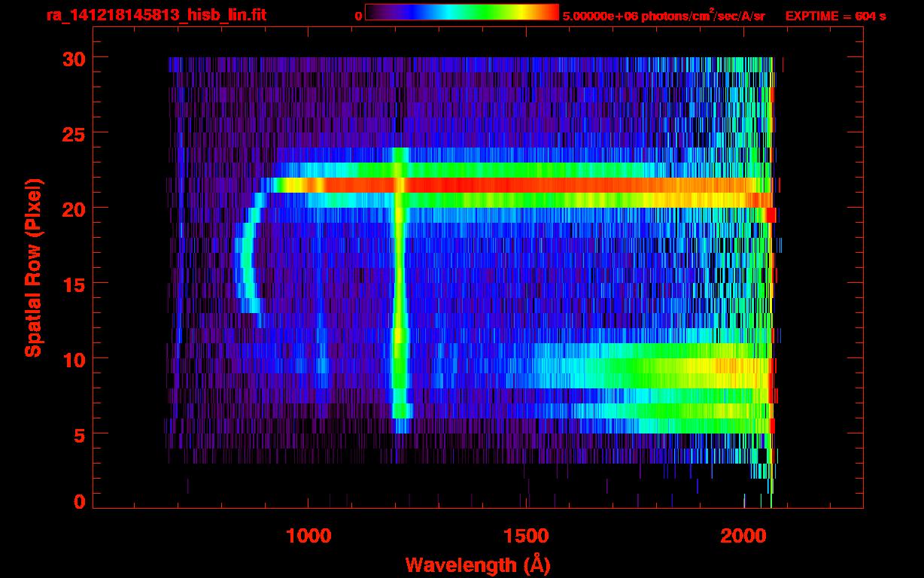Click the Spatial Row (Pixel) axis title
Screen dimensions: 924x578
tap(33, 268)
